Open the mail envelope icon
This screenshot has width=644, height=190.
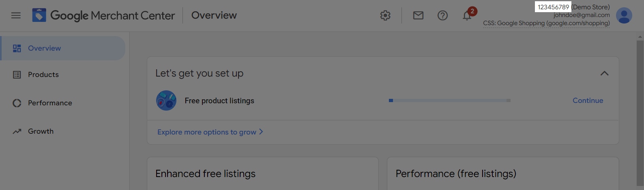tap(418, 15)
